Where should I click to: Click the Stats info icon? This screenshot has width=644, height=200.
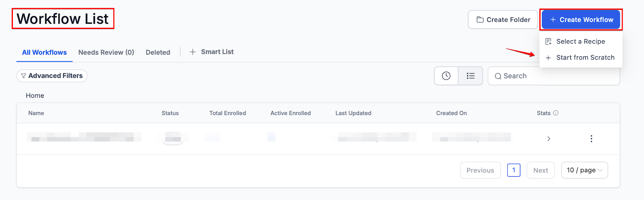pyautogui.click(x=556, y=113)
